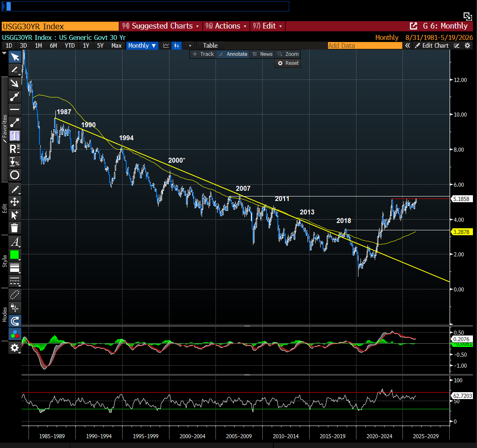Select the pointer arrow tool

click(x=15, y=57)
